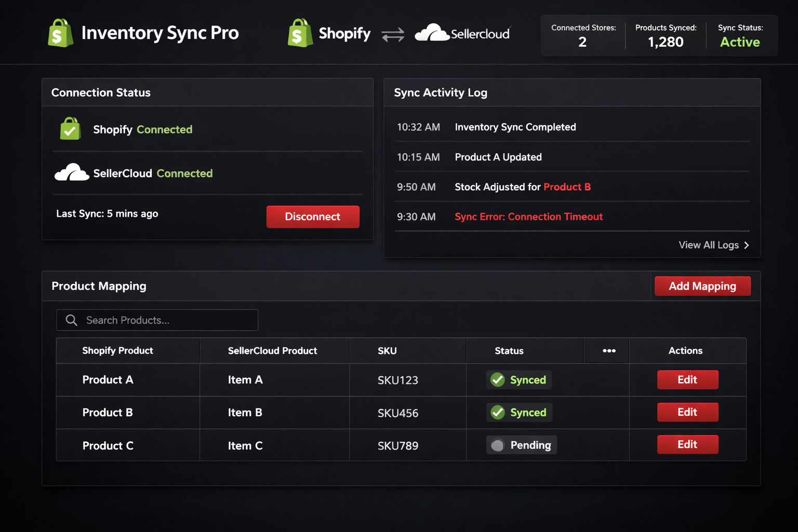The height and width of the screenshot is (532, 798).
Task: Edit the mapping for Product C
Action: click(687, 444)
